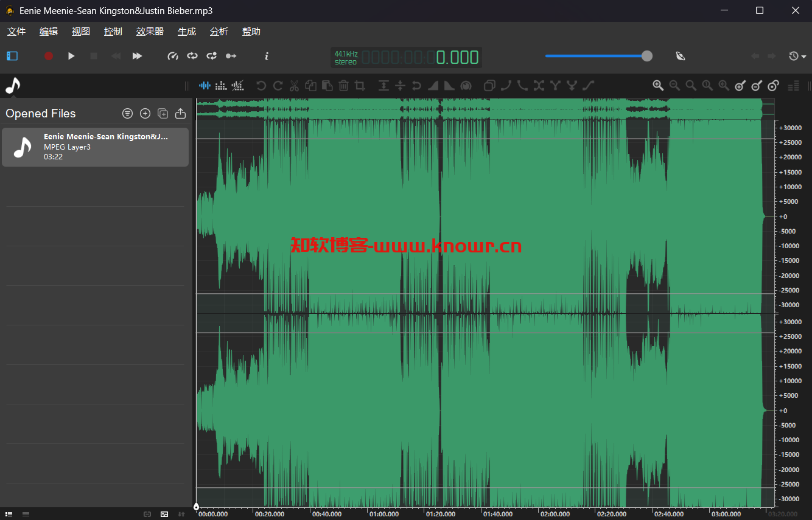
Task: Toggle the follow playback cursor icon
Action: 231,56
